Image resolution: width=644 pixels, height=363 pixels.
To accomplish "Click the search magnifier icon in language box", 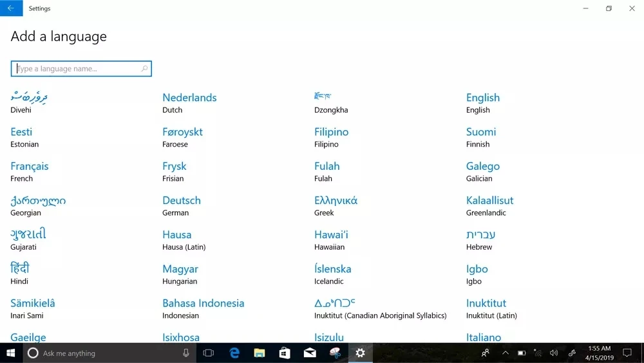I will click(x=144, y=69).
